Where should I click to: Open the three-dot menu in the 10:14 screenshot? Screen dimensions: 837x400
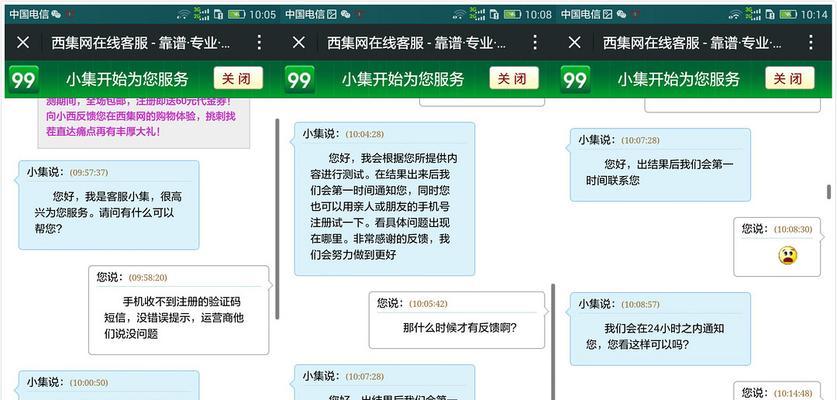point(811,42)
